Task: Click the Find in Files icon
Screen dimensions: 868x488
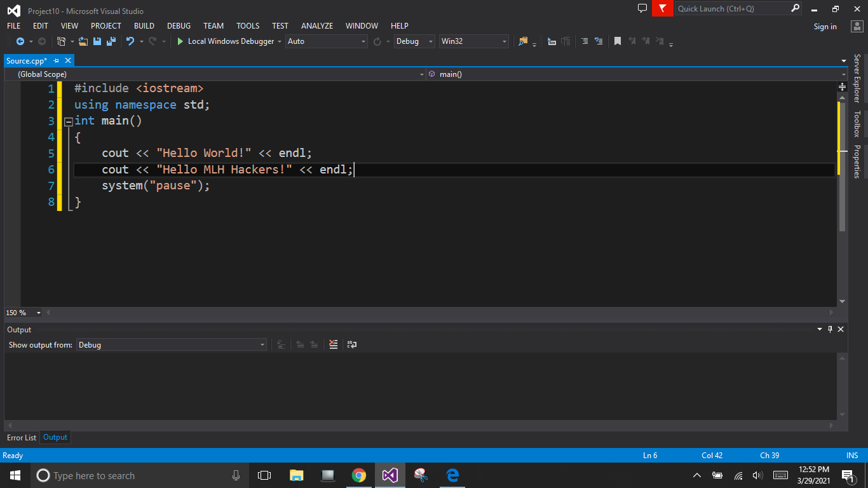Action: (x=523, y=41)
